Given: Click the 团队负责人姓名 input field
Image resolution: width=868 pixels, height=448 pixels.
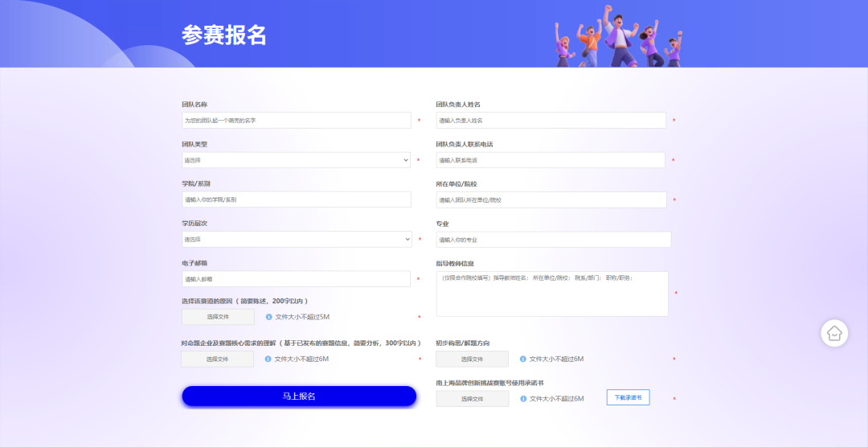Looking at the screenshot, I should (x=551, y=121).
